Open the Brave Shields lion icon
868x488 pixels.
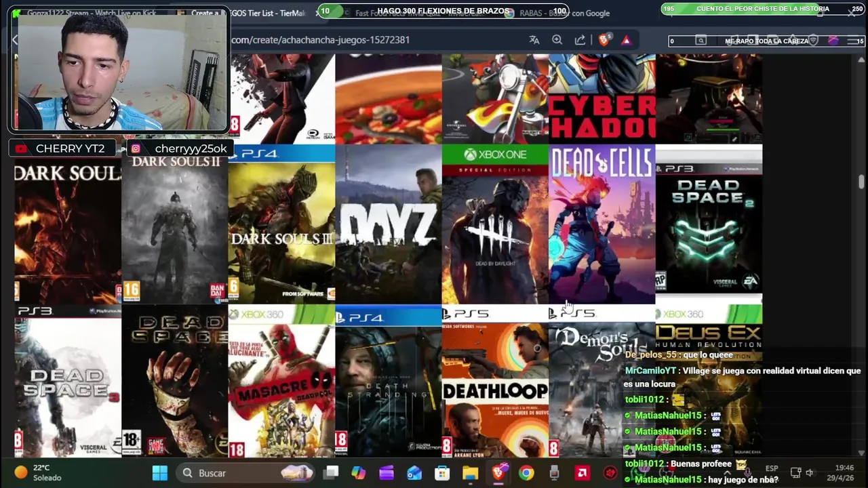pos(604,40)
